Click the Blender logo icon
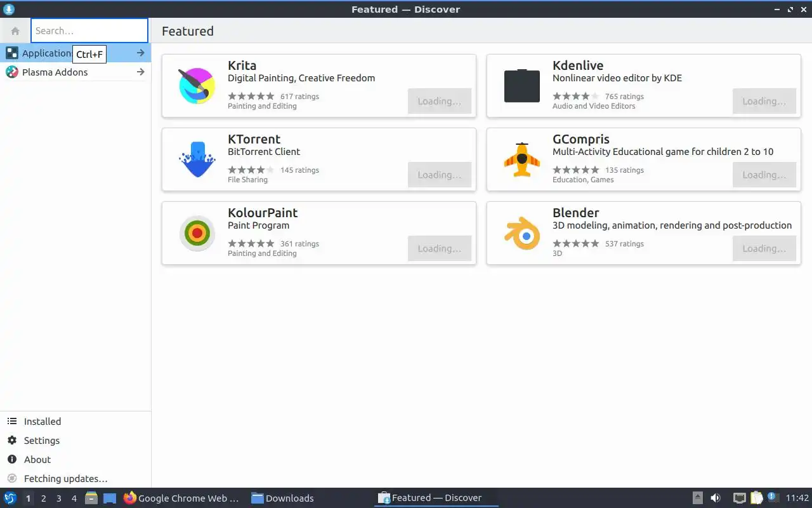This screenshot has width=812, height=508. [522, 233]
